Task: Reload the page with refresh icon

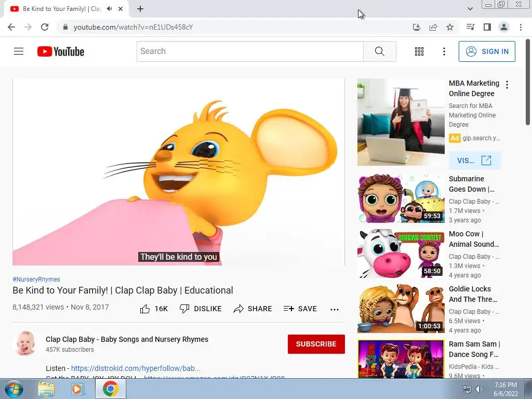Action: [45, 27]
